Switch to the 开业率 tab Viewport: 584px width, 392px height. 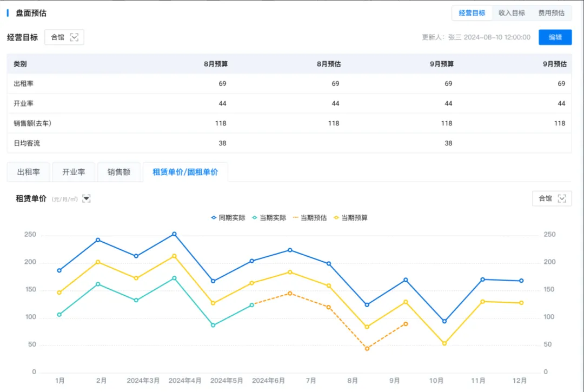coord(74,172)
